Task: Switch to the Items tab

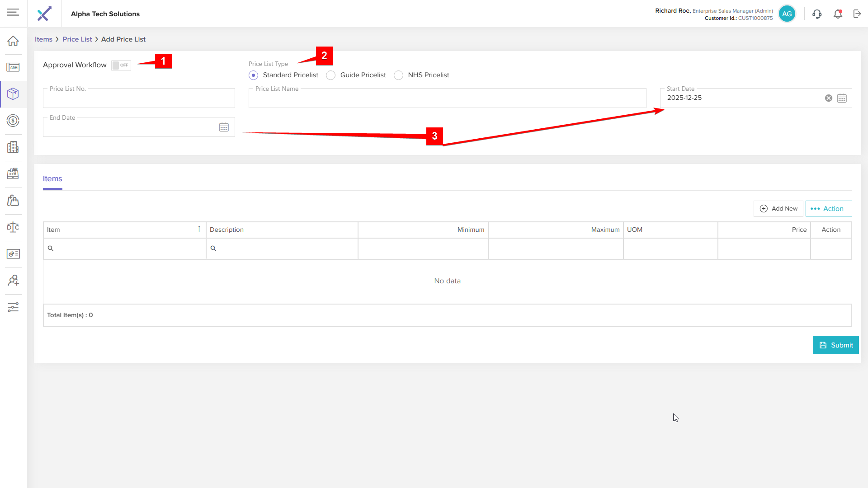Action: 52,179
